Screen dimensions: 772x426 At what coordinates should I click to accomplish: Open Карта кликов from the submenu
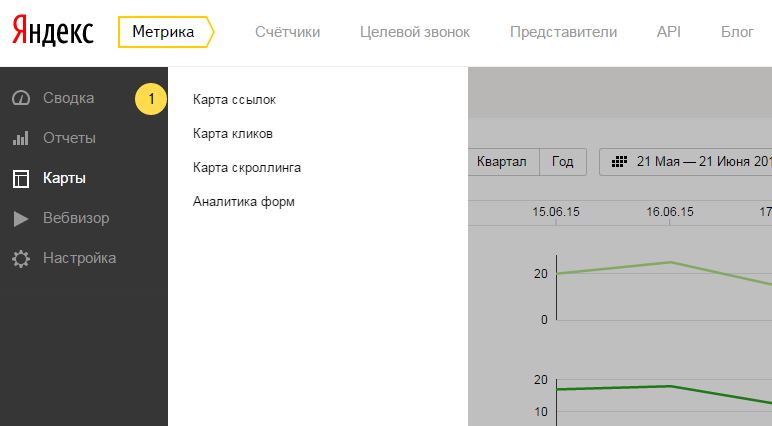pos(233,133)
